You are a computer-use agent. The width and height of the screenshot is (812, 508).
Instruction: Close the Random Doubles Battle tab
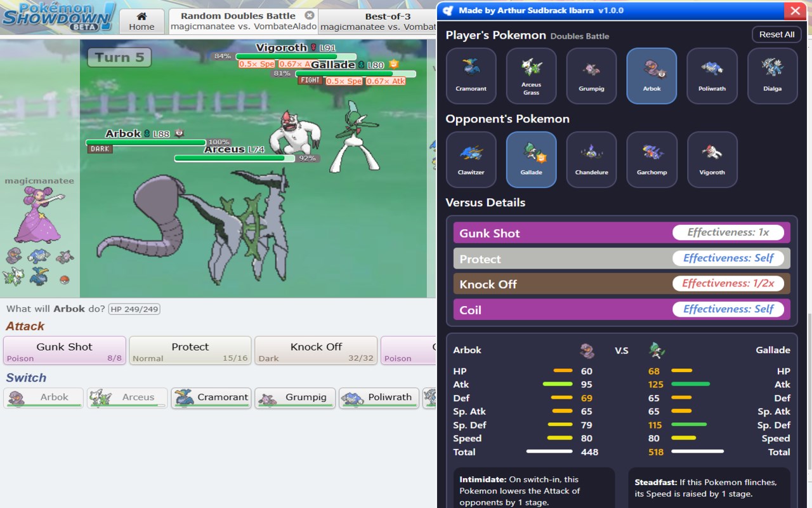(x=309, y=15)
